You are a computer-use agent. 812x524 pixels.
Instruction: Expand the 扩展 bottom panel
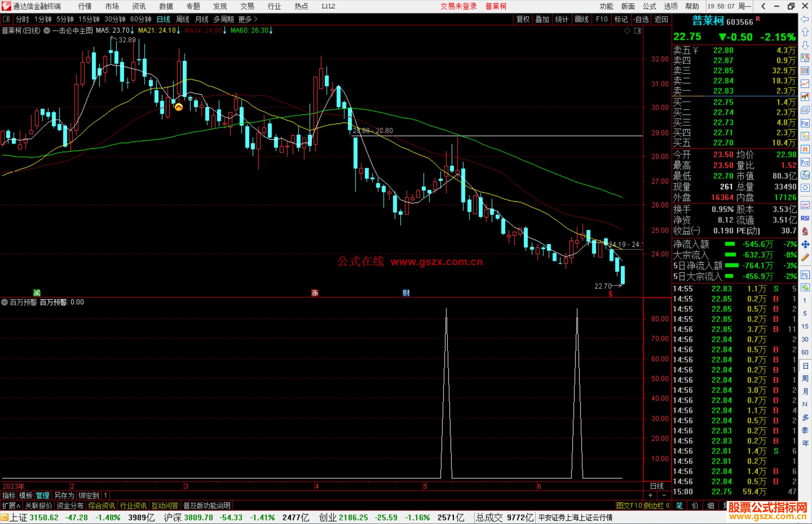click(11, 506)
